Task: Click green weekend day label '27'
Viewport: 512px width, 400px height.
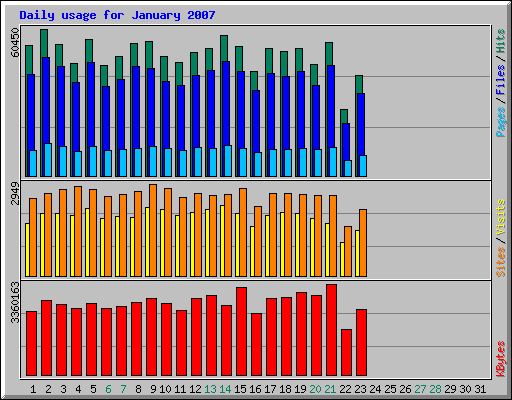Action: click(420, 389)
